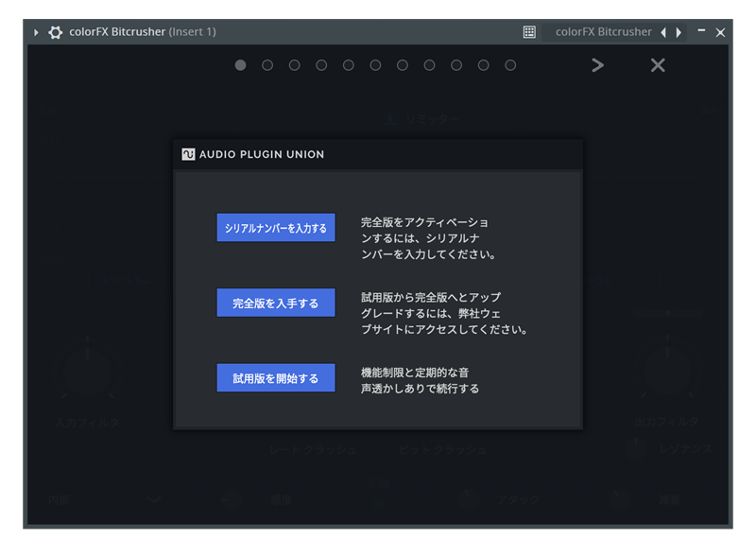Minimize the colorFX Bitcrusher plugin window
Image resolution: width=756 pixels, height=556 pixels.
(701, 31)
